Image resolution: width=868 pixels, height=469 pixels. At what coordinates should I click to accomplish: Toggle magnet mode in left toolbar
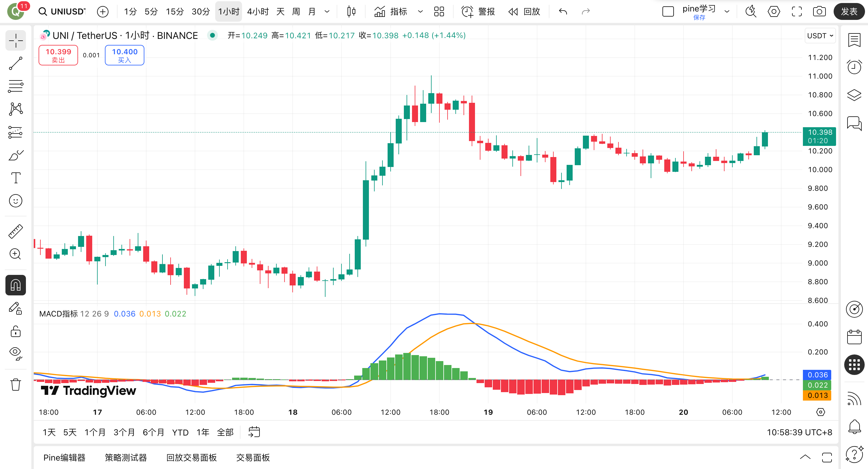pos(15,285)
